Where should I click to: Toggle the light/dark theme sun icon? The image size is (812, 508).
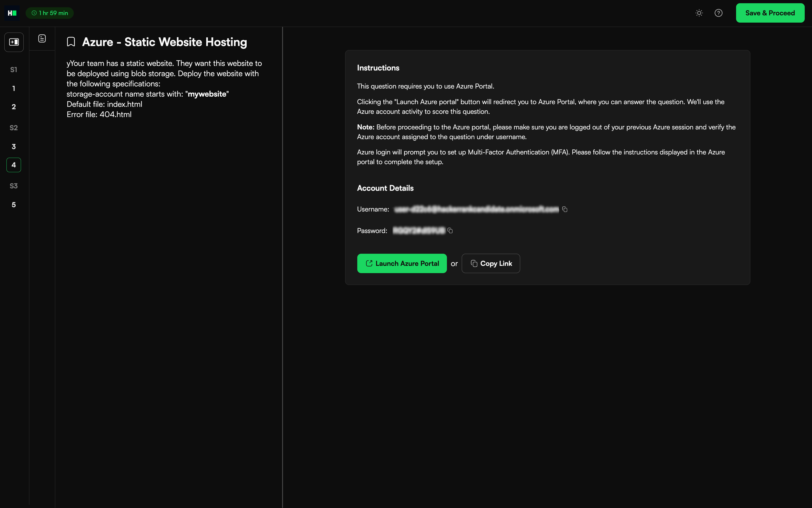click(x=699, y=13)
